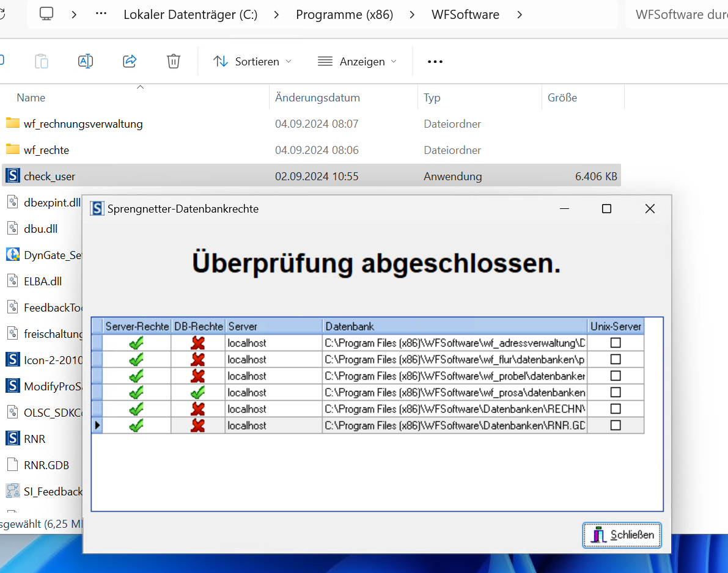The width and height of the screenshot is (728, 573).
Task: Click localhost cell in wf_probel row
Action: pos(273,376)
